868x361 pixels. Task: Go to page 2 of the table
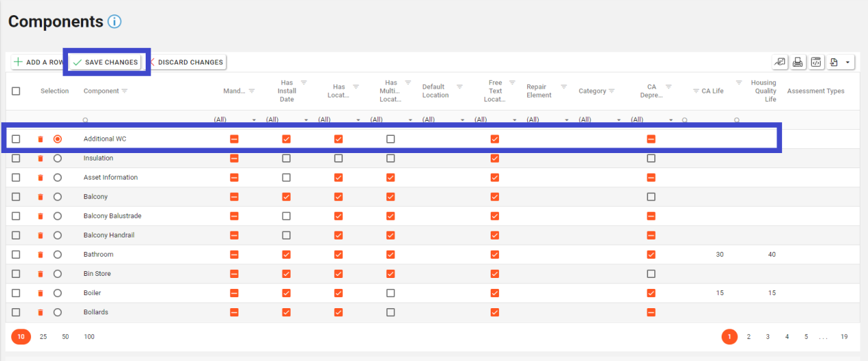pyautogui.click(x=748, y=337)
